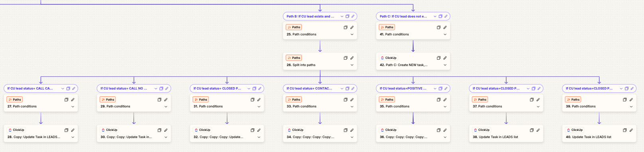
Task: Edit step 42 ClickUp pencil icon
Action: [x=445, y=58]
